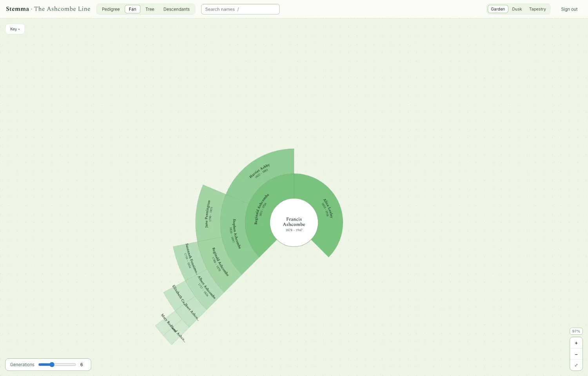
Task: Select Francis Ashcombe center circle
Action: [x=294, y=223]
